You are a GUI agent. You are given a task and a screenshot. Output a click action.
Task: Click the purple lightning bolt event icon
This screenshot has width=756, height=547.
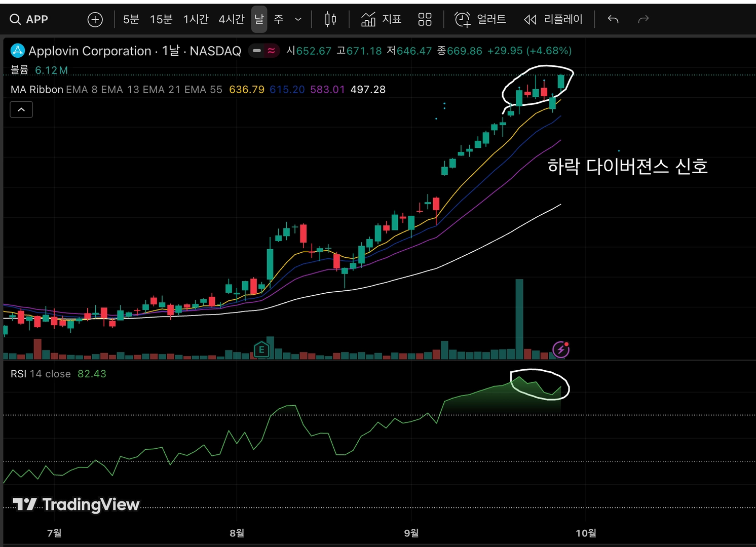[561, 349]
